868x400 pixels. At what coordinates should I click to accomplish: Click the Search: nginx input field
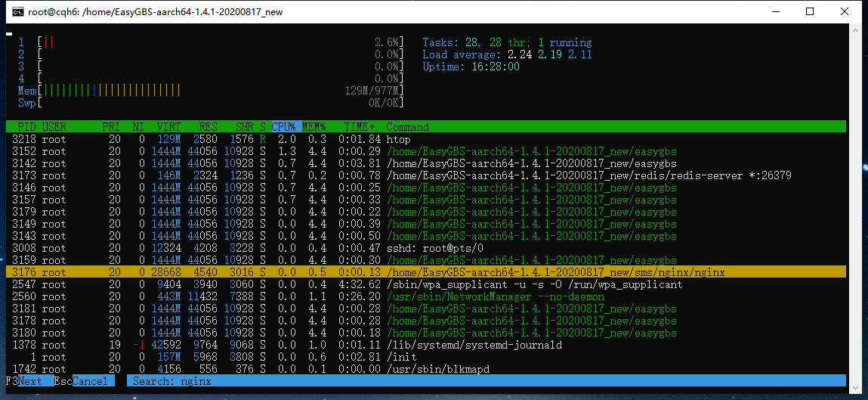tap(487, 381)
